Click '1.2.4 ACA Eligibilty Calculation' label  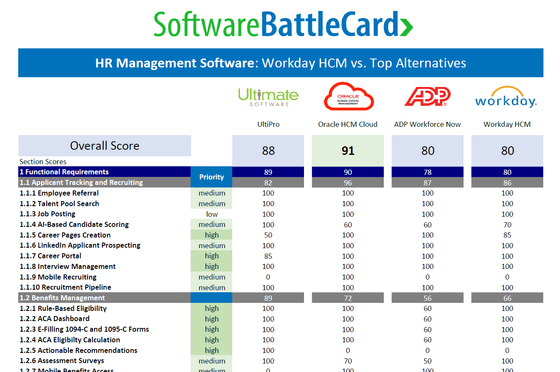click(x=70, y=340)
